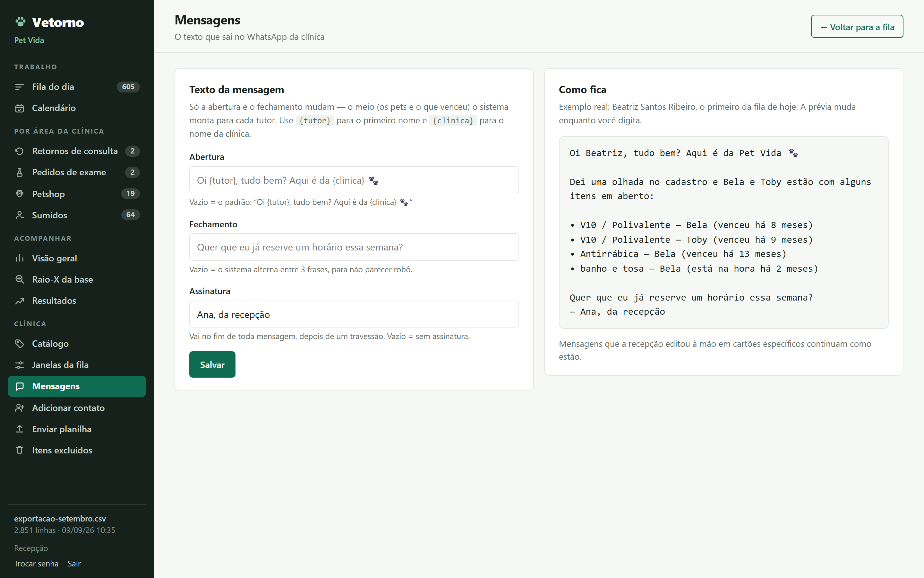Click the Texto da mensagem heading
Screen dimensions: 924x578
click(x=237, y=90)
